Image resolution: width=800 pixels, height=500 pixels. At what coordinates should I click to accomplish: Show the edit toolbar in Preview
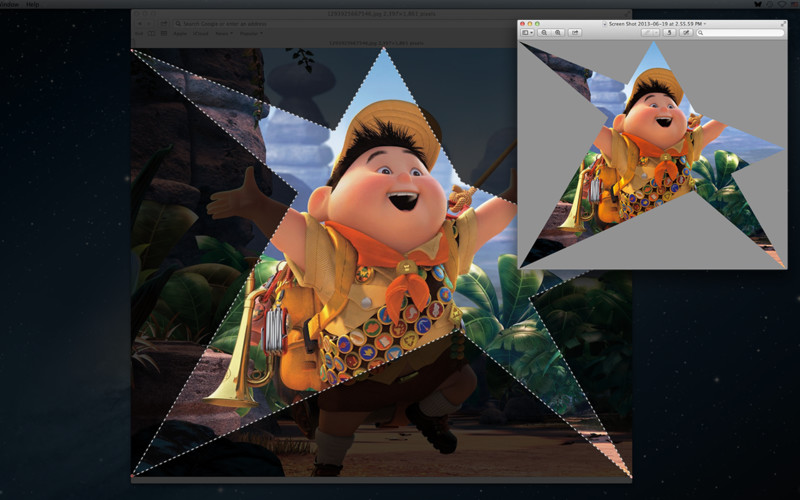[686, 33]
